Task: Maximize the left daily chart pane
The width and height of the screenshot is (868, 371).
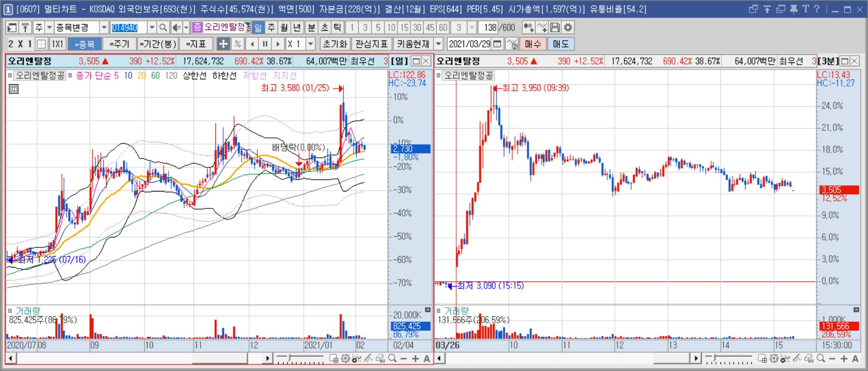Action: [416, 61]
